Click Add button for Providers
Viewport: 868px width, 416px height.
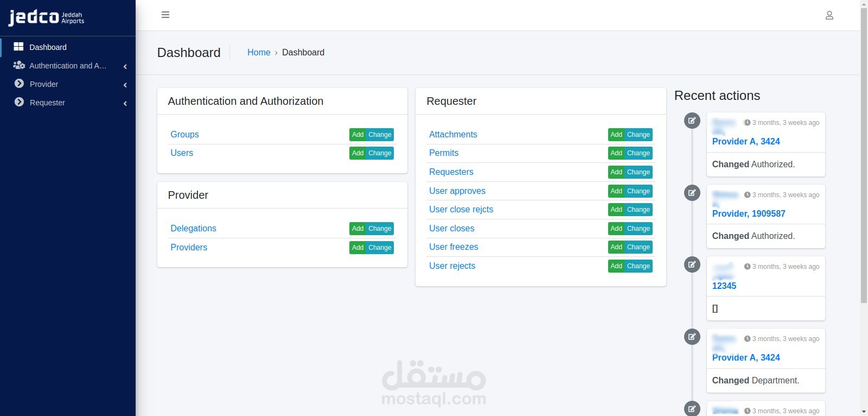point(358,248)
